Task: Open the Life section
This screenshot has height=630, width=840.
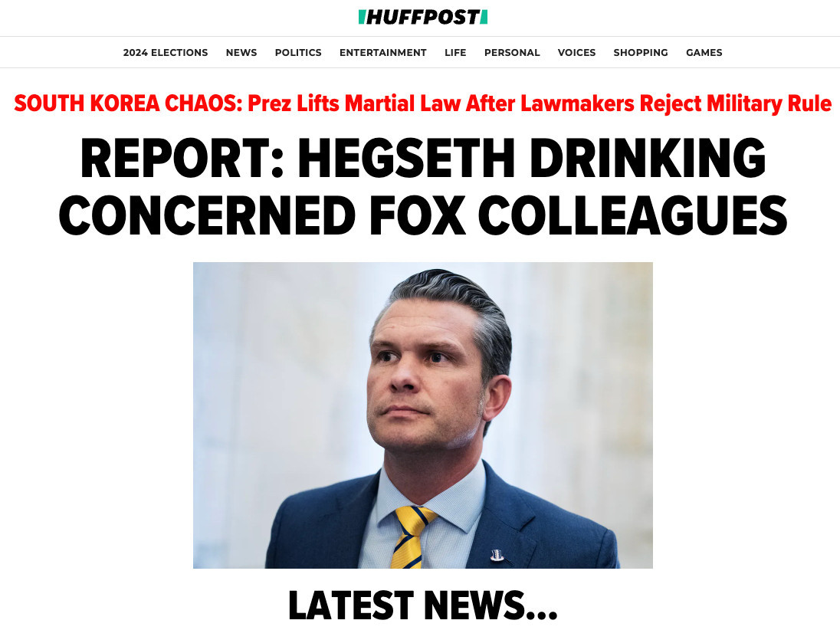Action: 455,52
